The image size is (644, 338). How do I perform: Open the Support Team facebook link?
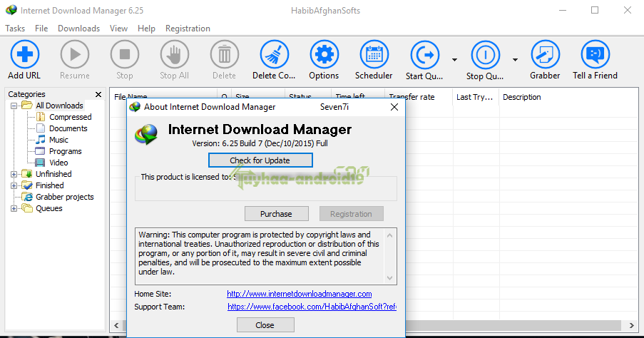point(312,307)
